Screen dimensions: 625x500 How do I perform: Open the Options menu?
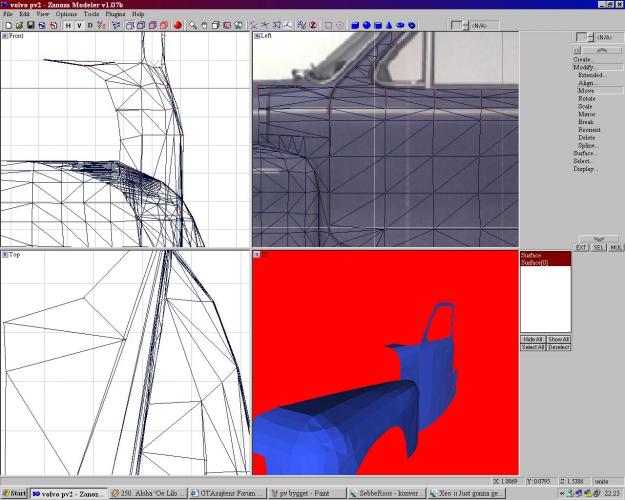66,15
